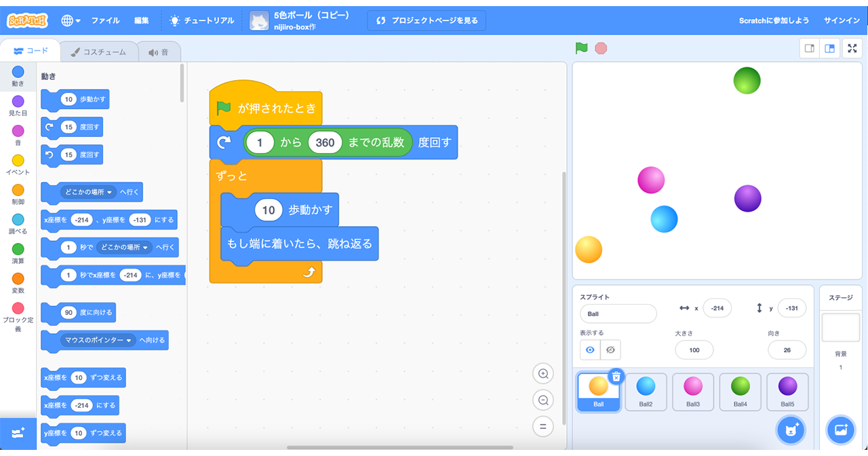Switch to the コスチューム tab

point(98,52)
